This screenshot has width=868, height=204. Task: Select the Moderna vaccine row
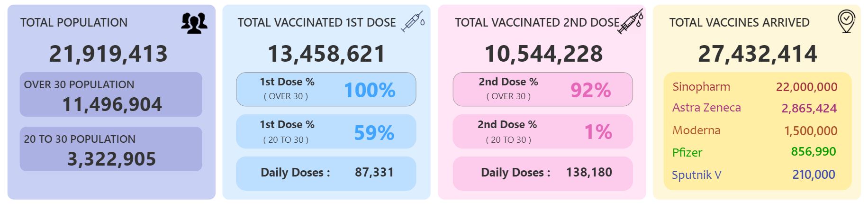coord(755,130)
